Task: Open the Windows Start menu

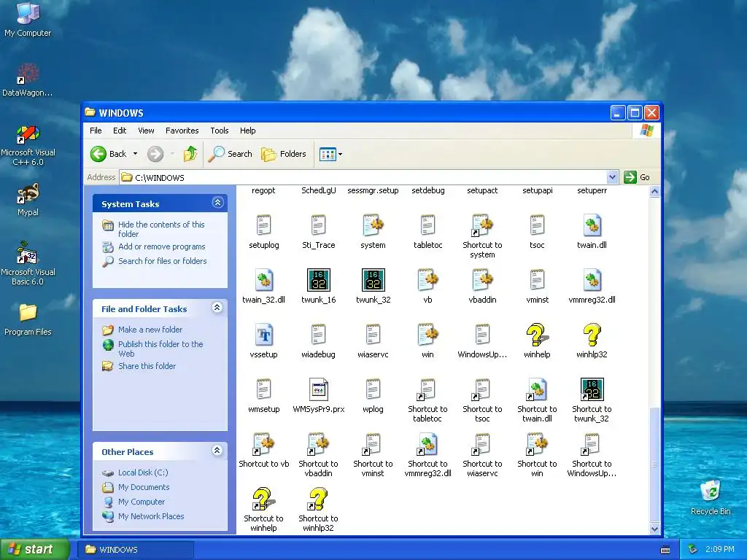Action: (35, 549)
